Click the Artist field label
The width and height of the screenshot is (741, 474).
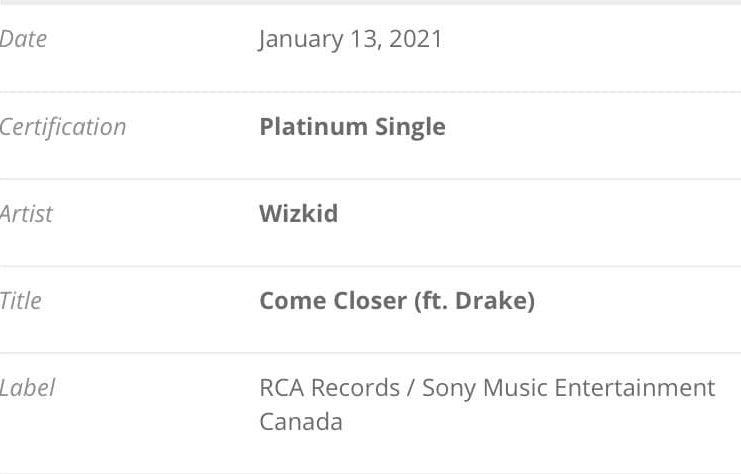[x=27, y=214]
